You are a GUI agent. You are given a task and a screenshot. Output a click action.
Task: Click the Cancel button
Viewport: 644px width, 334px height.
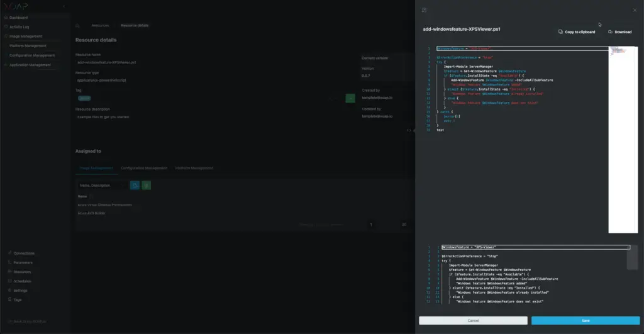473,320
